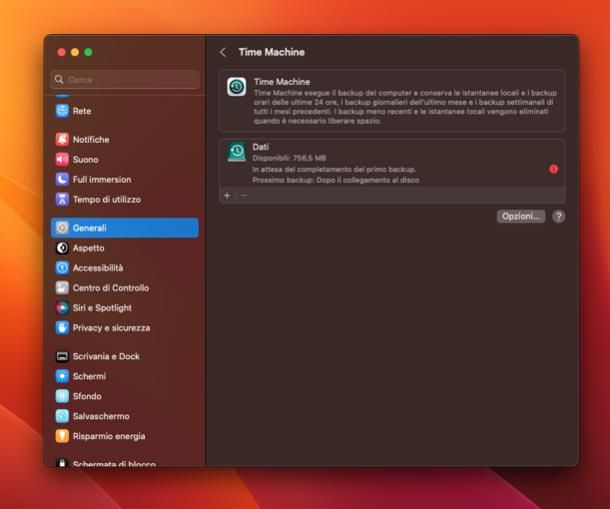Image resolution: width=610 pixels, height=509 pixels.
Task: Open Schermi settings
Action: coord(125,376)
